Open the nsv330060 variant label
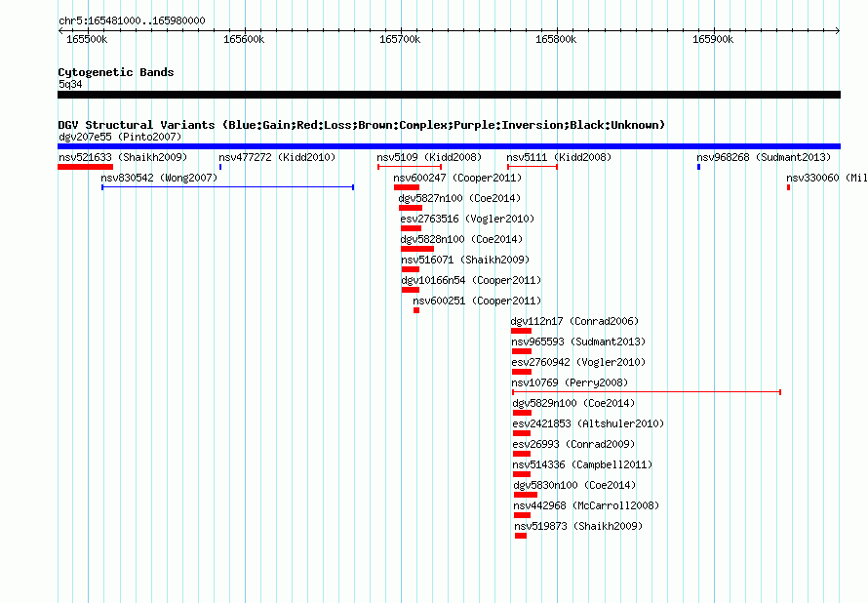Image resolution: width=868 pixels, height=603 pixels. [x=826, y=178]
